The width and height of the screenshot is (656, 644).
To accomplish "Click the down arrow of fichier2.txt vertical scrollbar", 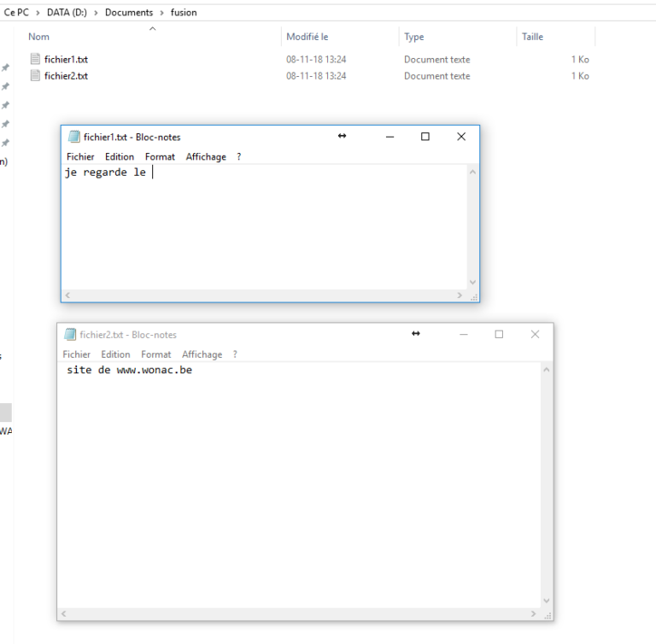I will pyautogui.click(x=547, y=601).
